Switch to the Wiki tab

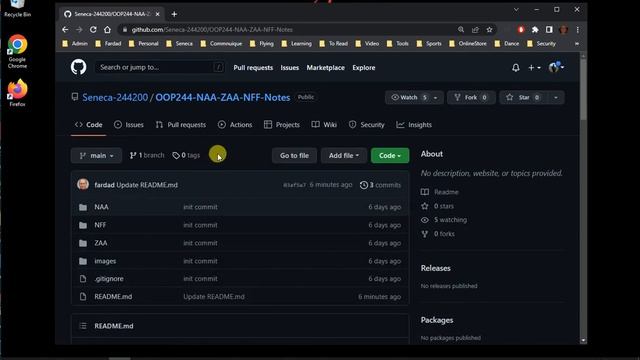coord(324,125)
